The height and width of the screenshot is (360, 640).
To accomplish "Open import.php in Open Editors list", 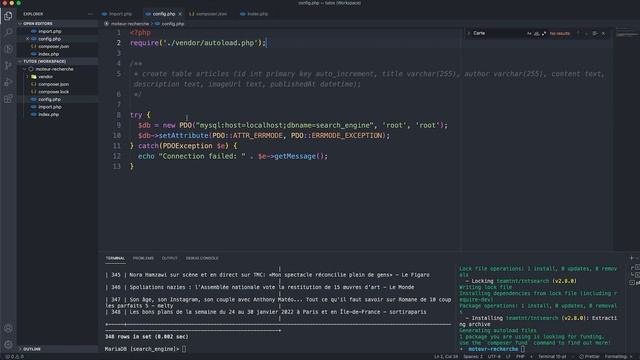I will [50, 31].
